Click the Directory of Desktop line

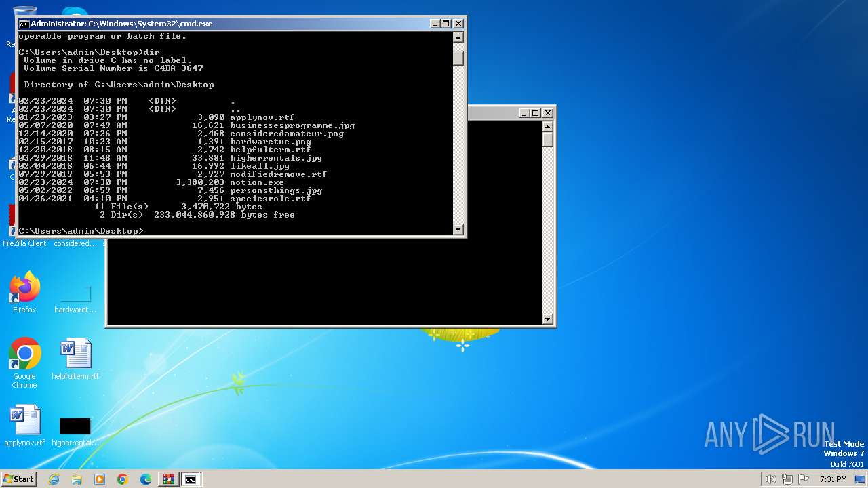(119, 85)
